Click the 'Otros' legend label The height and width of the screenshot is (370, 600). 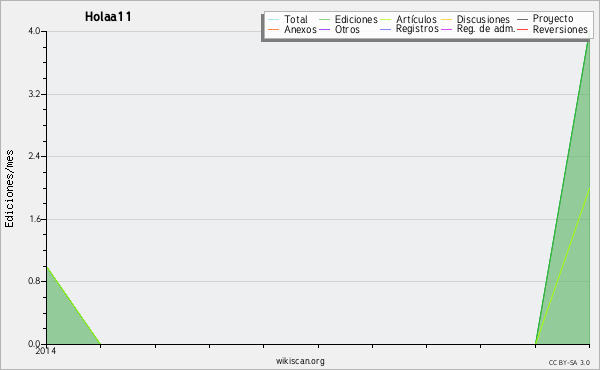click(347, 29)
